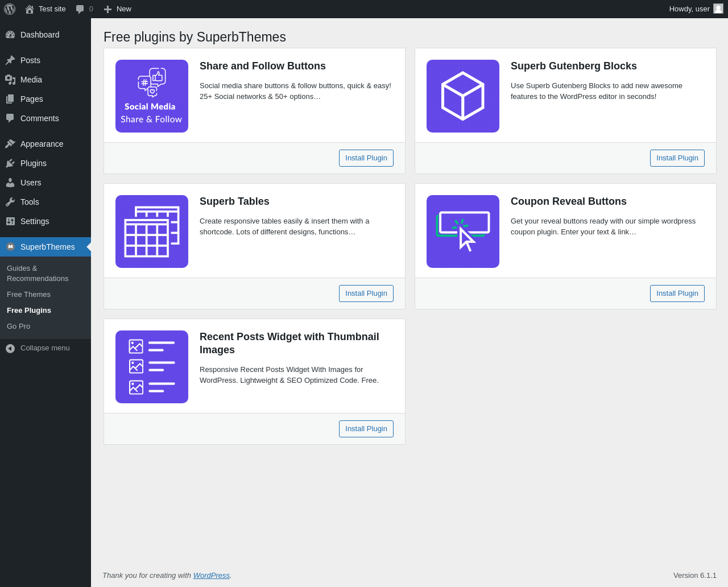The image size is (728, 587).
Task: Click the Comments speech bubble sidebar icon
Action: click(10, 118)
